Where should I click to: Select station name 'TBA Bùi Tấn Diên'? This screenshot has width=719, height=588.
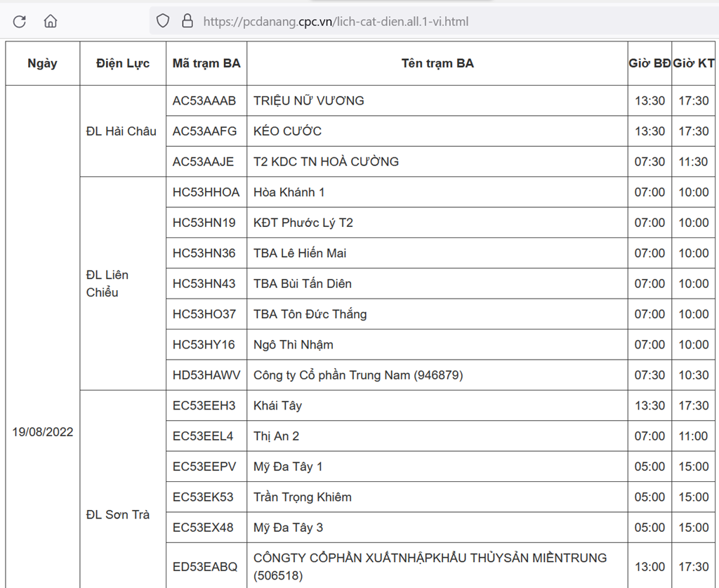[303, 283]
